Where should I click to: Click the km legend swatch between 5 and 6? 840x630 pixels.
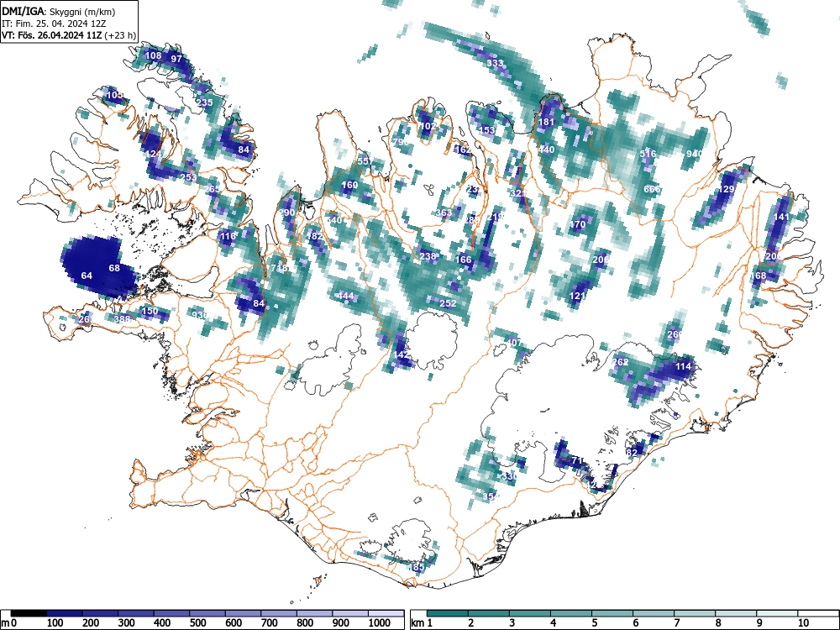612,613
